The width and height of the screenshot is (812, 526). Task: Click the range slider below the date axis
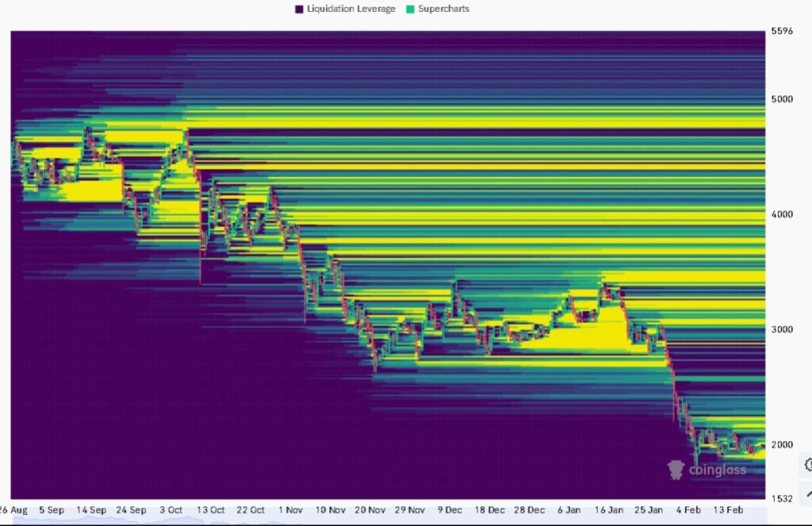click(381, 521)
